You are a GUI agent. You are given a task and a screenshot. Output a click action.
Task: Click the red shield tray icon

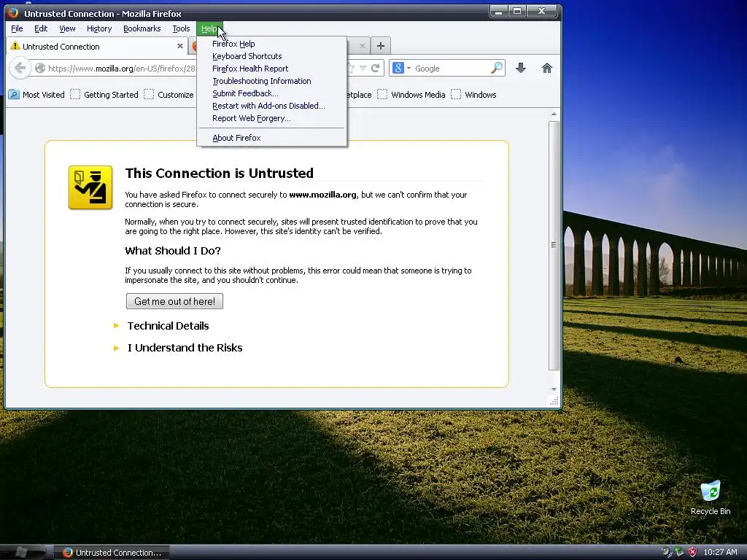pos(692,553)
